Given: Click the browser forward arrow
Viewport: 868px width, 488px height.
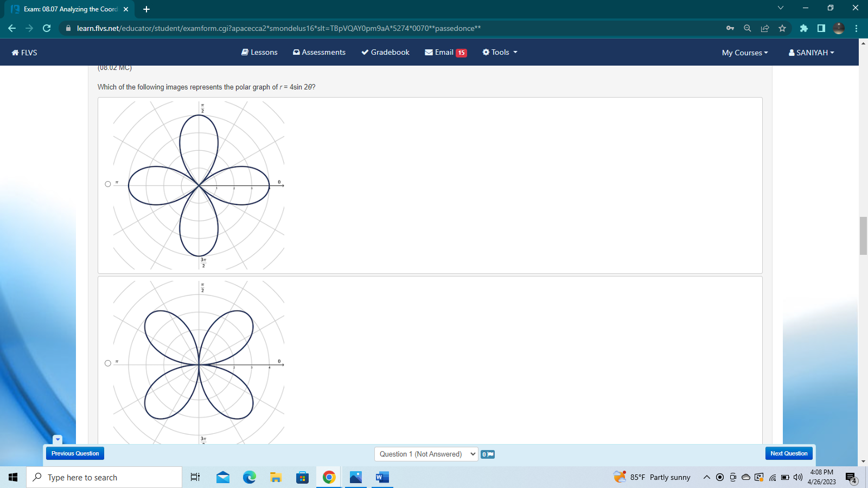Looking at the screenshot, I should click(29, 28).
